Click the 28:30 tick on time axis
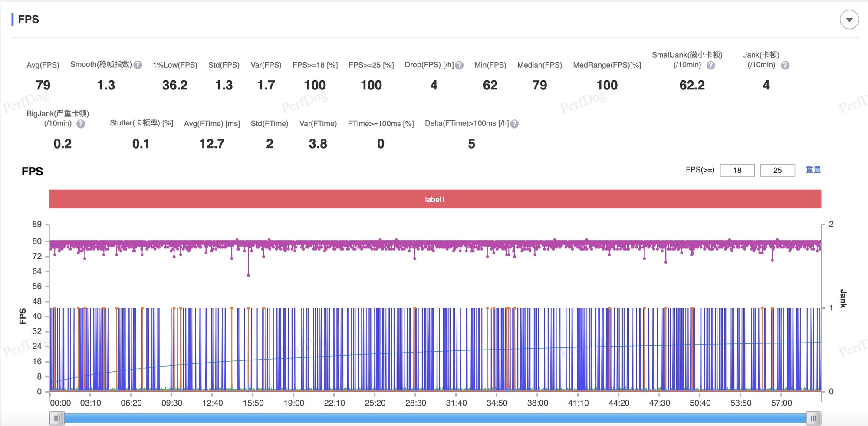The image size is (868, 426). [415, 403]
